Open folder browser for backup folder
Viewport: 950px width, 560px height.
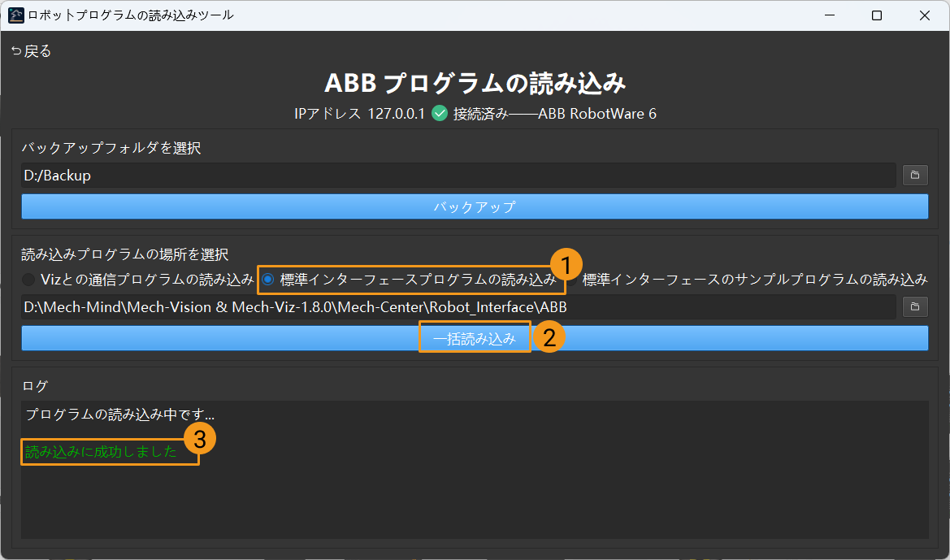[915, 175]
